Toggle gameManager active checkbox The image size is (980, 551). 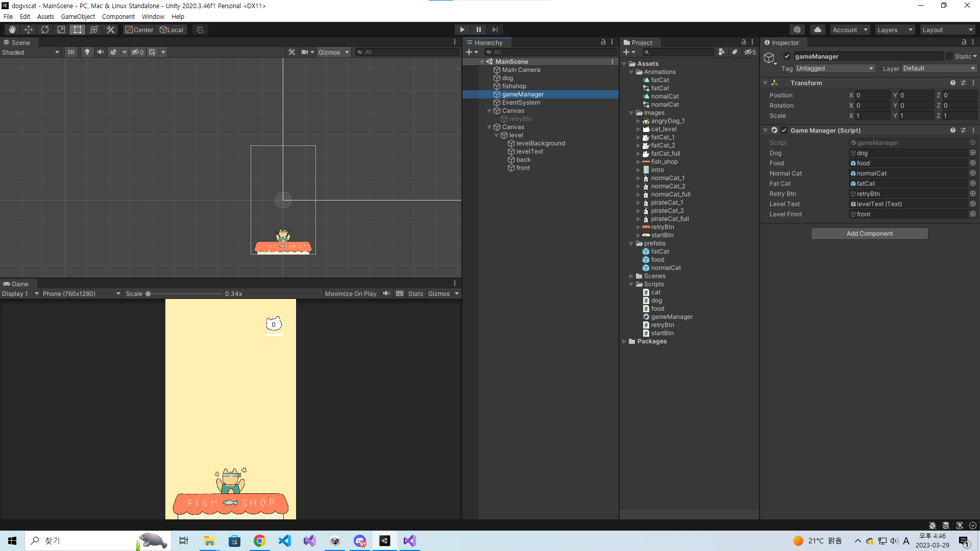[x=787, y=57]
